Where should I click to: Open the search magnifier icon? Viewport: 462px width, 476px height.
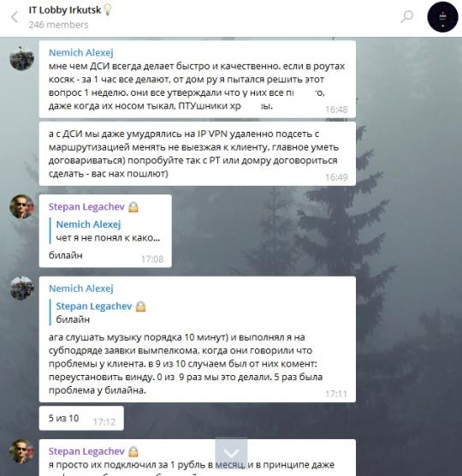(406, 17)
